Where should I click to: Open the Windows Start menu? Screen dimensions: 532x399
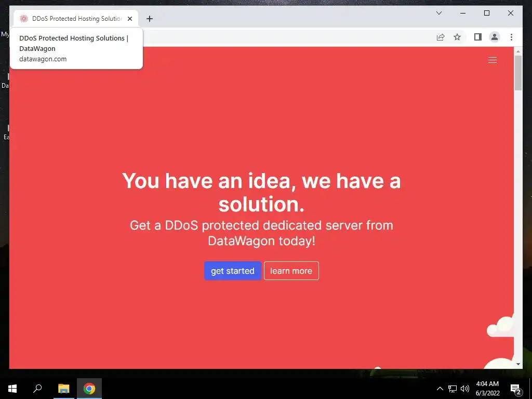pyautogui.click(x=12, y=389)
